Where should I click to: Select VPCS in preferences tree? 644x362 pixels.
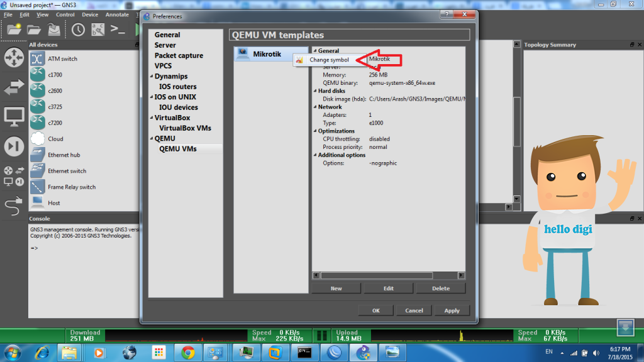[x=163, y=65]
